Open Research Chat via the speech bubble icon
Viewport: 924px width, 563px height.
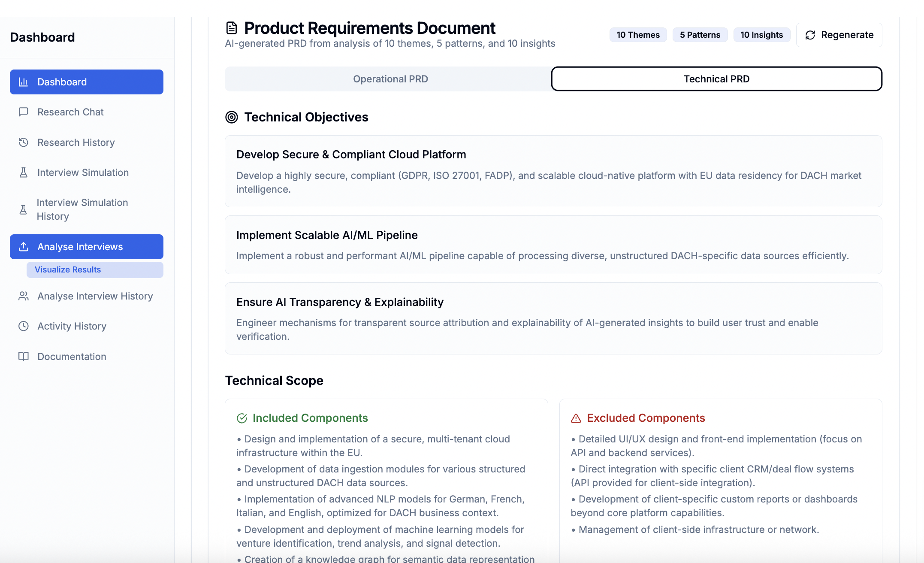[x=24, y=112]
